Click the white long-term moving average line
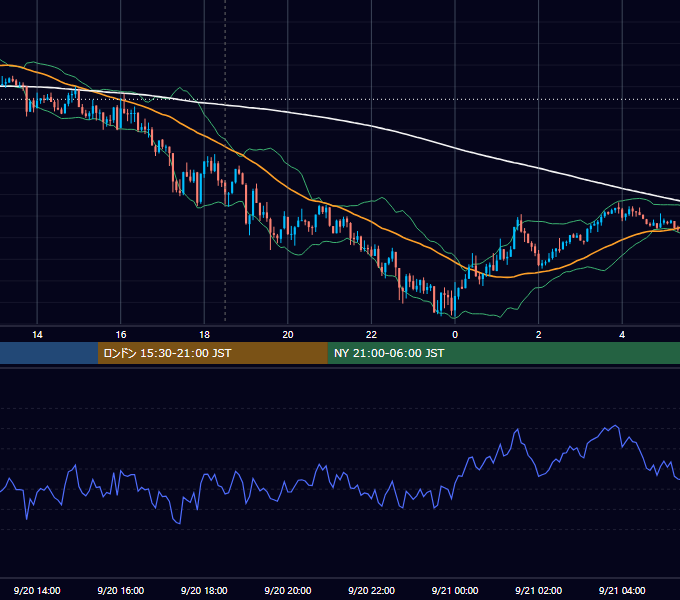The image size is (680, 600). pos(371,126)
